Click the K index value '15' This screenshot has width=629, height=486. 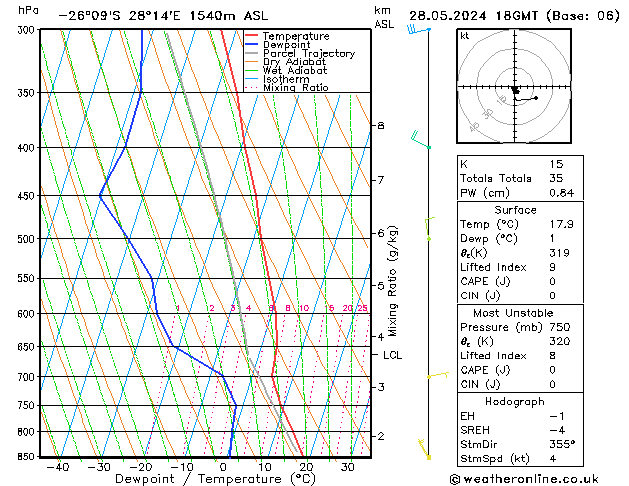556,164
